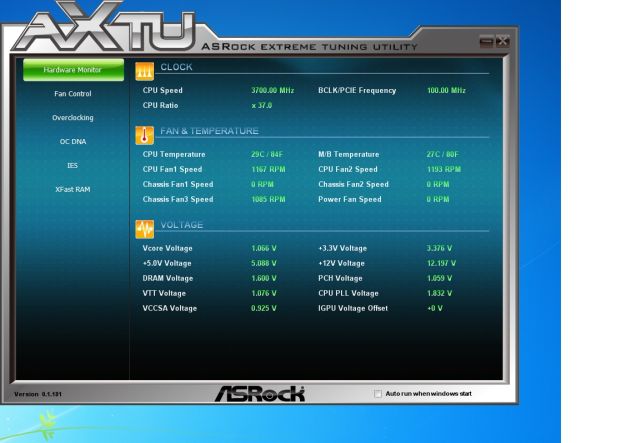Close the AXTU utility window
Image resolution: width=640 pixels, height=443 pixels.
point(503,41)
